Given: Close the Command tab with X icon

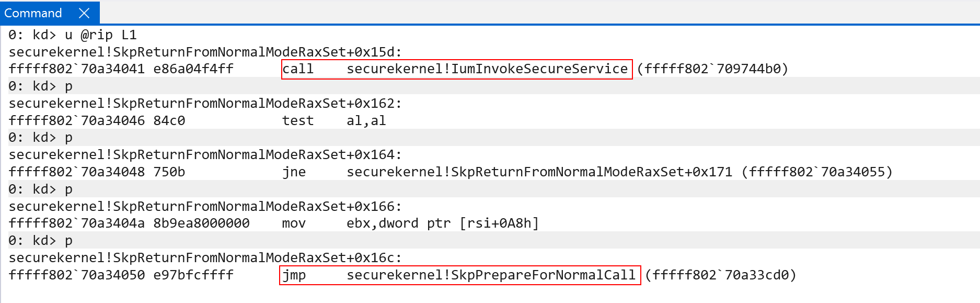Looking at the screenshot, I should coord(84,13).
